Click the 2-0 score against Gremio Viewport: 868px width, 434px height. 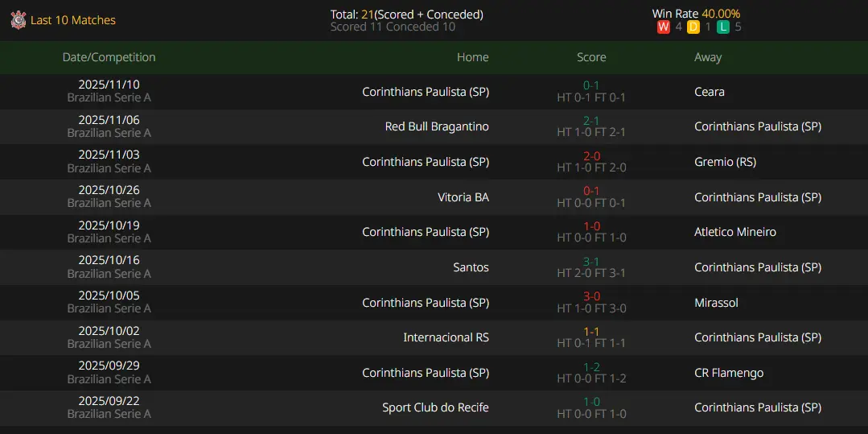[x=591, y=155]
